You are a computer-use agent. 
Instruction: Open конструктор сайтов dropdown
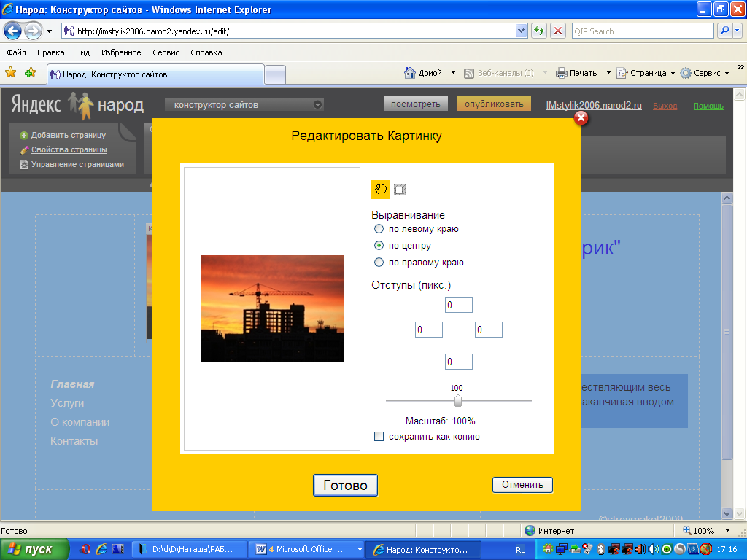(244, 104)
